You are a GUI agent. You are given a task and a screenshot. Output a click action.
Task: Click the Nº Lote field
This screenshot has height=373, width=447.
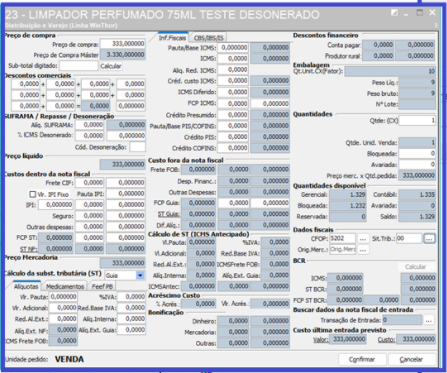click(x=417, y=104)
